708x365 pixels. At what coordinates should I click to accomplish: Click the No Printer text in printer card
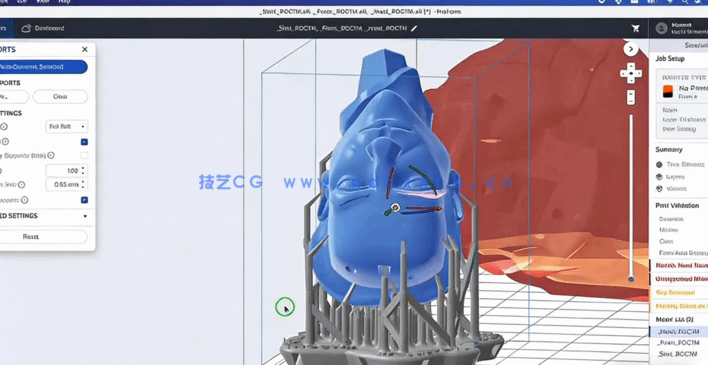pyautogui.click(x=693, y=88)
